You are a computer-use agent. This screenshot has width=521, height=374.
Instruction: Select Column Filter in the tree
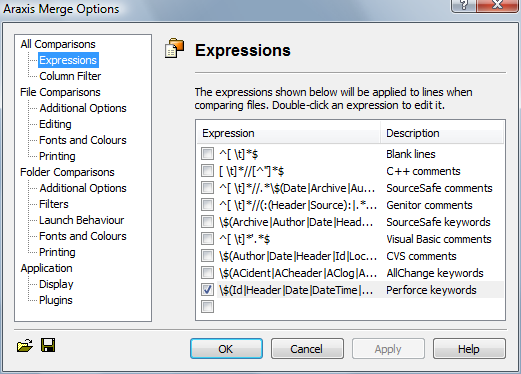click(70, 76)
